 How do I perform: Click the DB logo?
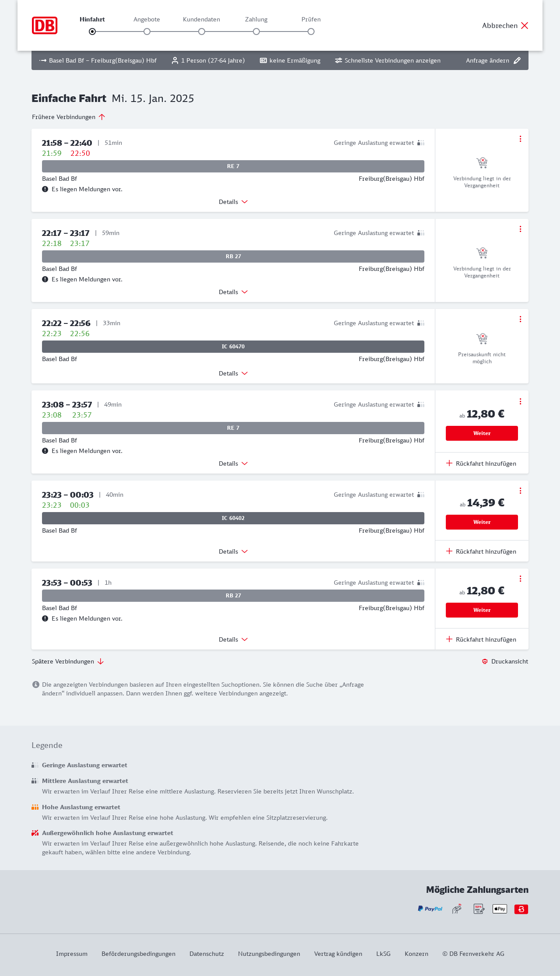point(45,25)
